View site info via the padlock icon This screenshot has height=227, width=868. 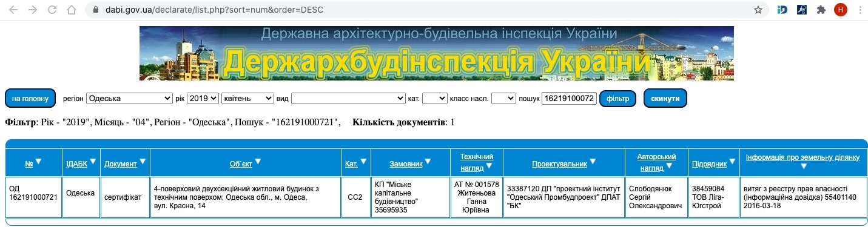click(x=96, y=10)
